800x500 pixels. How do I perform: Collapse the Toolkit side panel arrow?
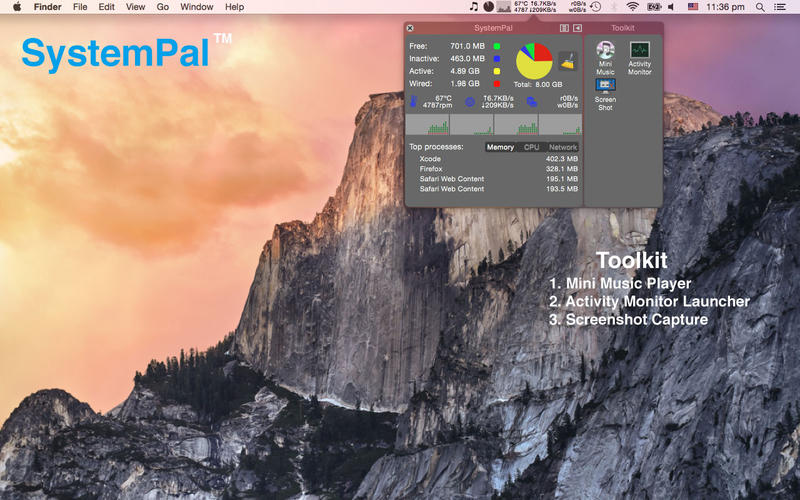[577, 28]
